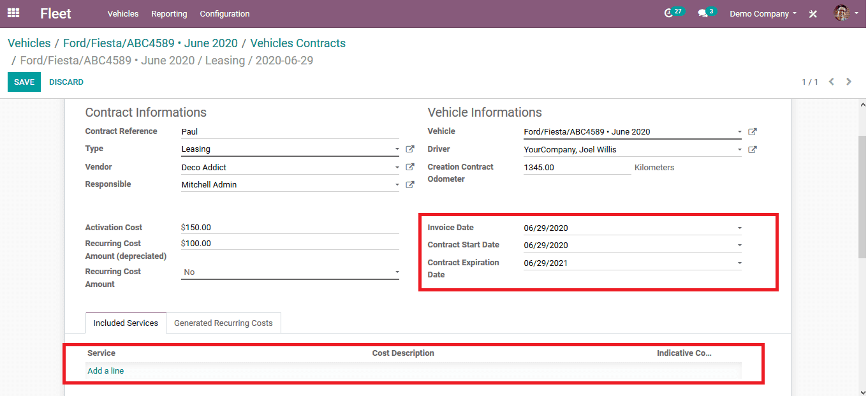Click the SAVE button

click(x=24, y=82)
